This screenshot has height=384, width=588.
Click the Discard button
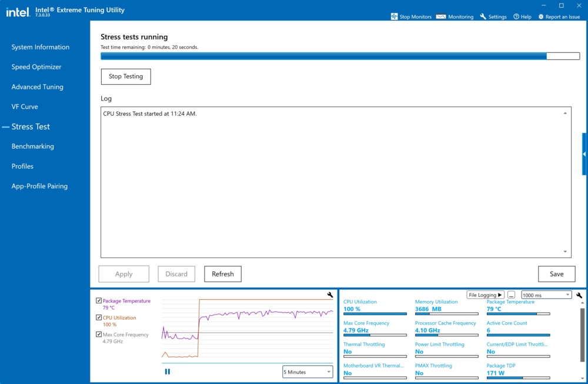176,274
